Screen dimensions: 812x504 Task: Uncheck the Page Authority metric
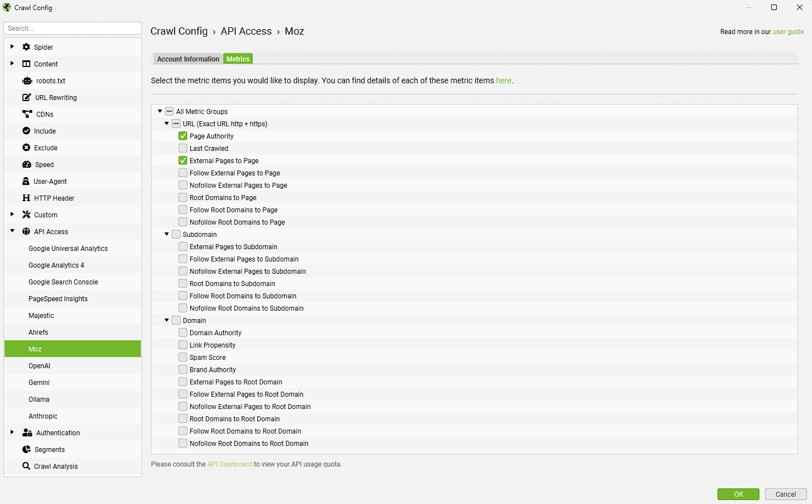182,136
